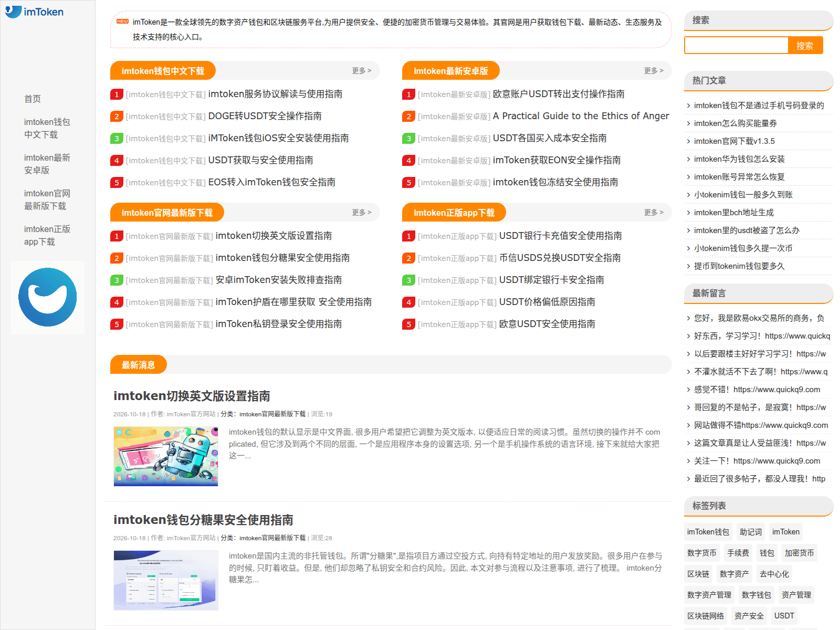
Task: Click the imToken logo at top left
Action: (34, 12)
